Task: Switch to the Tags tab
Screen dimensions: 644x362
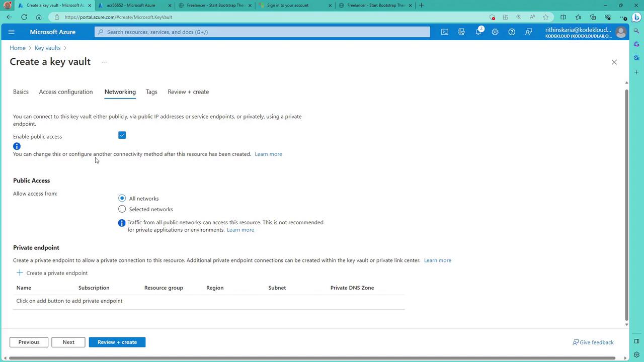Action: pos(151,92)
